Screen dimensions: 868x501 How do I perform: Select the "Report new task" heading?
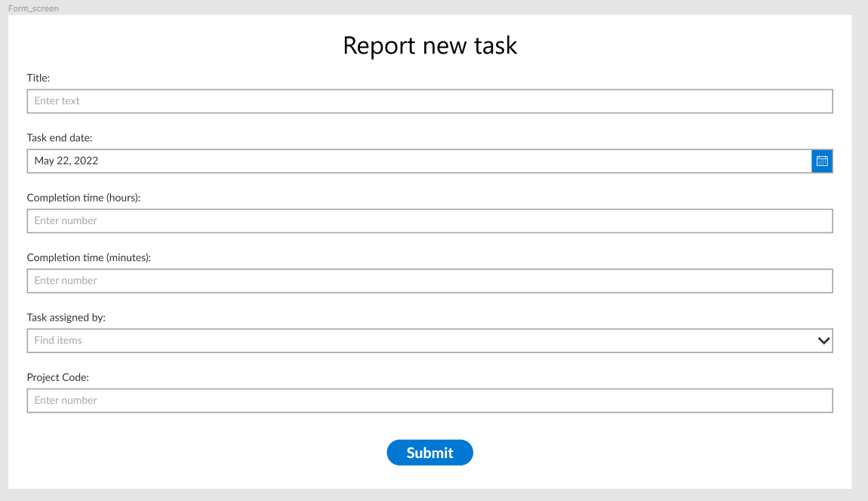click(x=430, y=45)
